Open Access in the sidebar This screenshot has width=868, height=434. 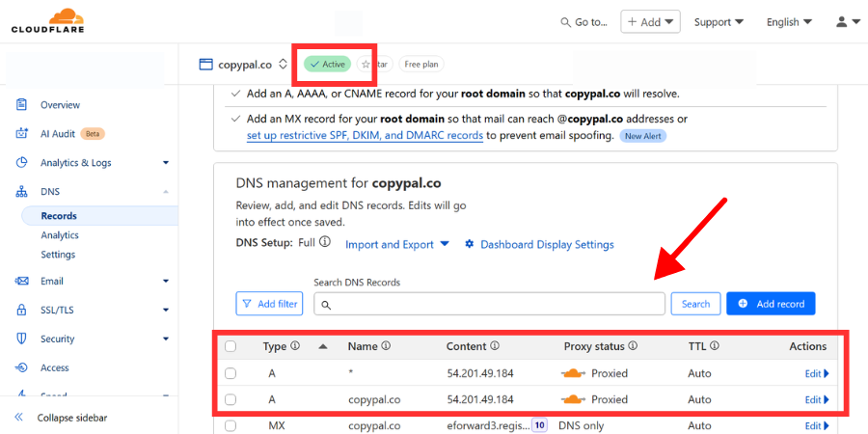pos(54,367)
